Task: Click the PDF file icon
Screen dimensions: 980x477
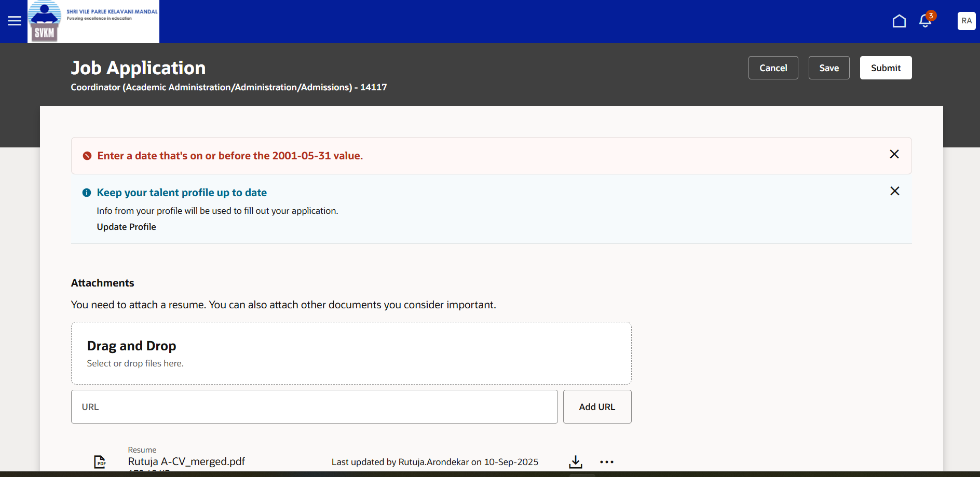Action: click(100, 461)
